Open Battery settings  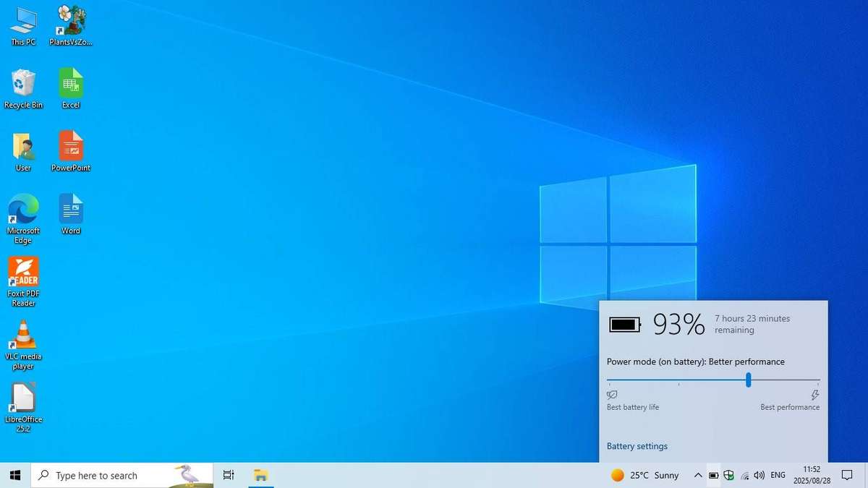click(637, 446)
